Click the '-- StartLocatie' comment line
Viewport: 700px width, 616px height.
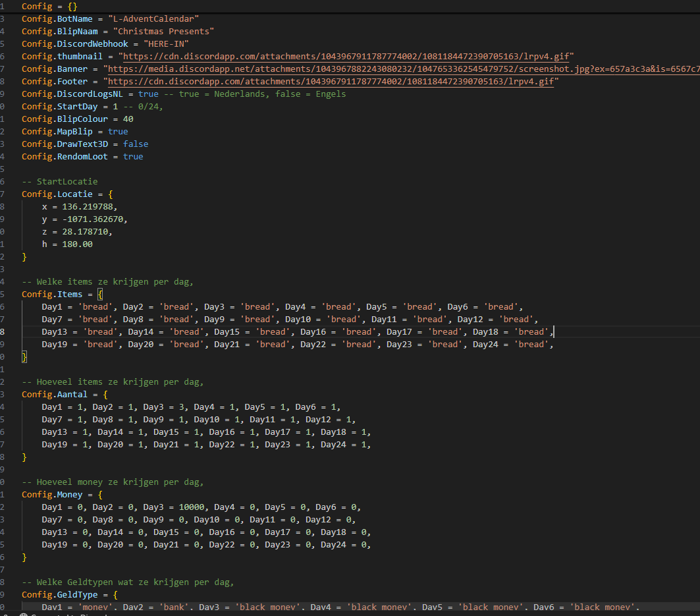60,181
